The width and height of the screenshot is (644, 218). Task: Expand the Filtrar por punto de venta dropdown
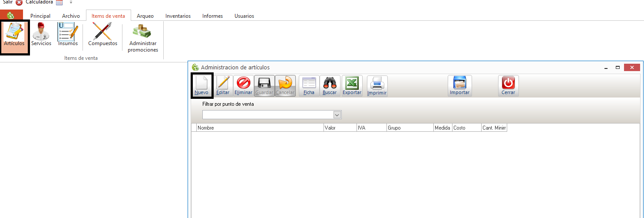(x=337, y=115)
